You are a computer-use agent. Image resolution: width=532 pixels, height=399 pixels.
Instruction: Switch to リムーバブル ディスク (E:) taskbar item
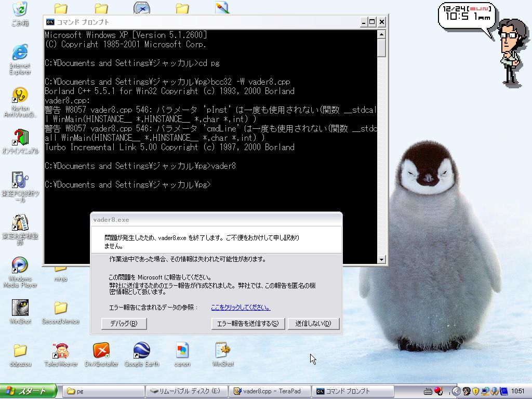point(187,391)
